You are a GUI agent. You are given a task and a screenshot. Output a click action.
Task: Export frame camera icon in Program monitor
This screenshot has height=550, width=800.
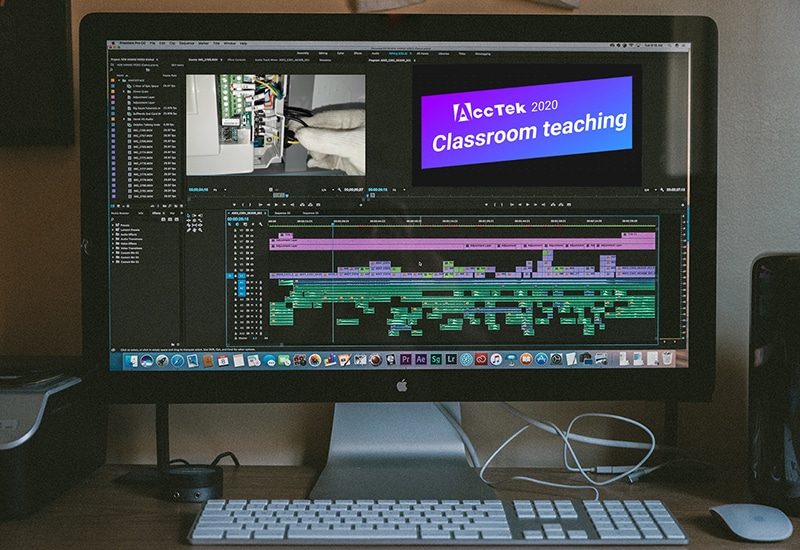569,205
